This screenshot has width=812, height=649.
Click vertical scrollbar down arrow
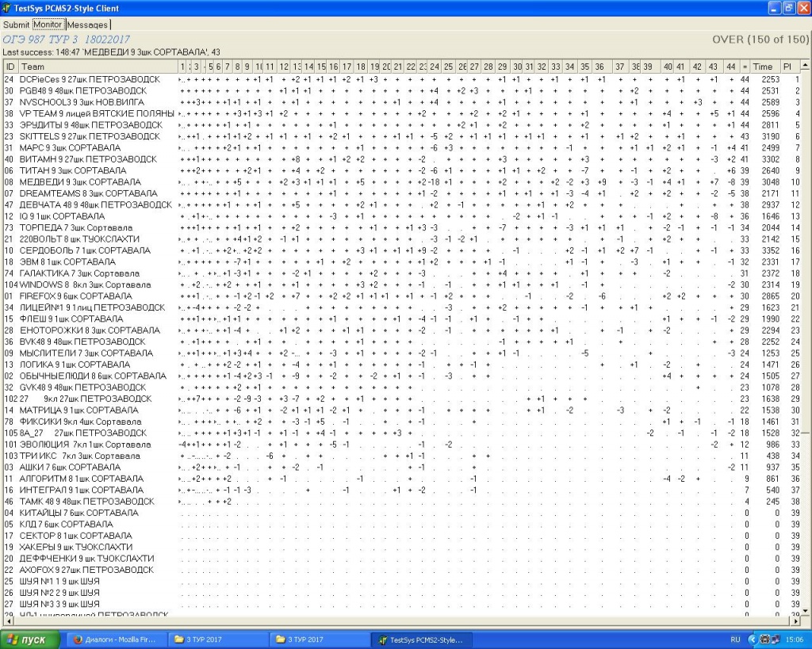[805, 611]
